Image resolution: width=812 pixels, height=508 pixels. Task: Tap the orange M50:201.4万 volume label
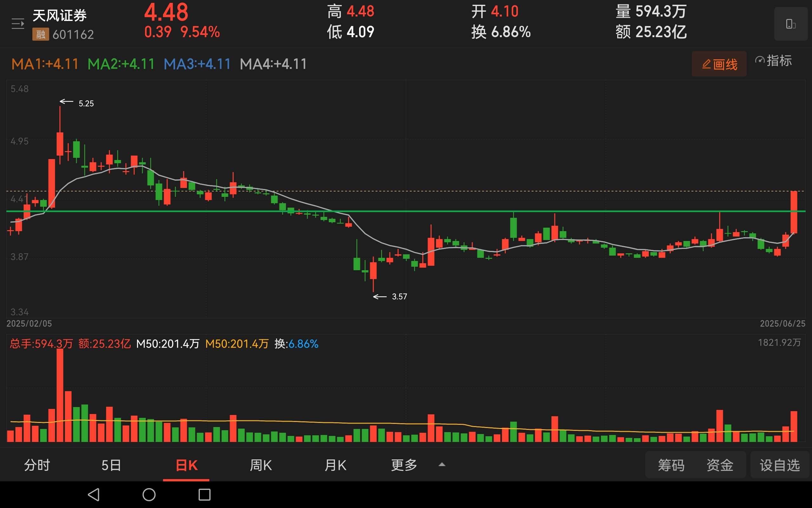click(x=237, y=344)
